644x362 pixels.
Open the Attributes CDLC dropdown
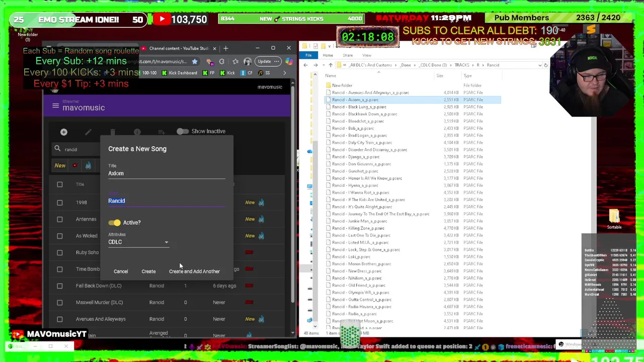(x=138, y=242)
